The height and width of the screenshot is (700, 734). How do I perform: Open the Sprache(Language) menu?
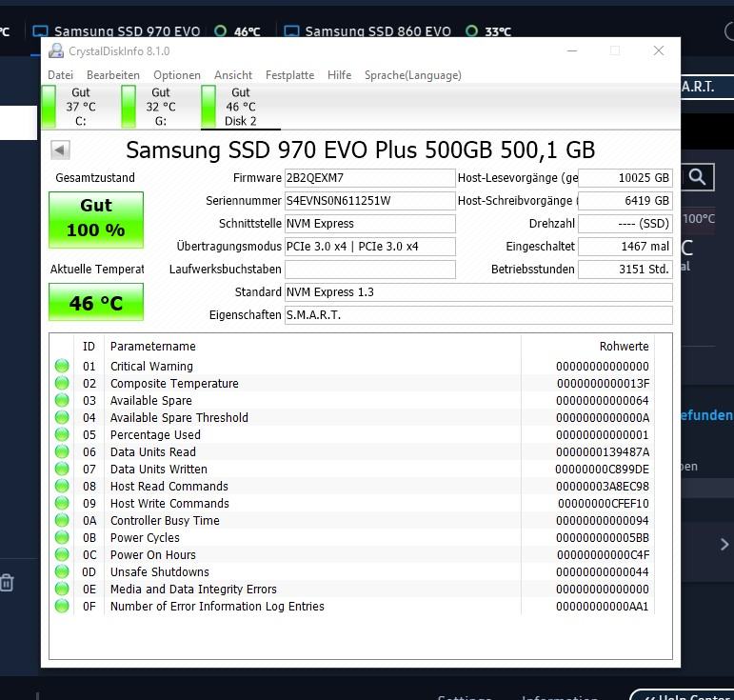point(413,75)
